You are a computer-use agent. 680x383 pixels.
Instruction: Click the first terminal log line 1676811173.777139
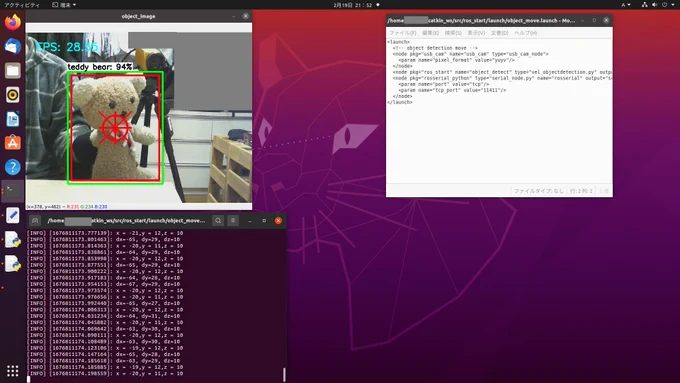pos(105,233)
